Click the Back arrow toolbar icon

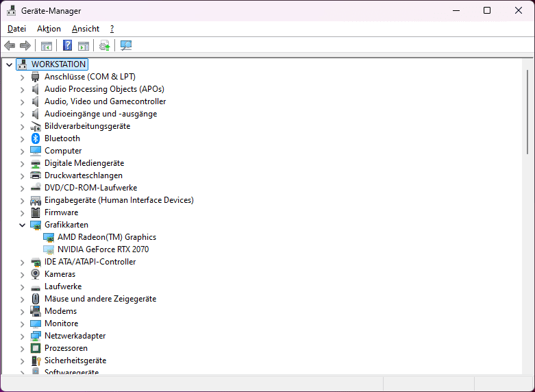(x=10, y=45)
